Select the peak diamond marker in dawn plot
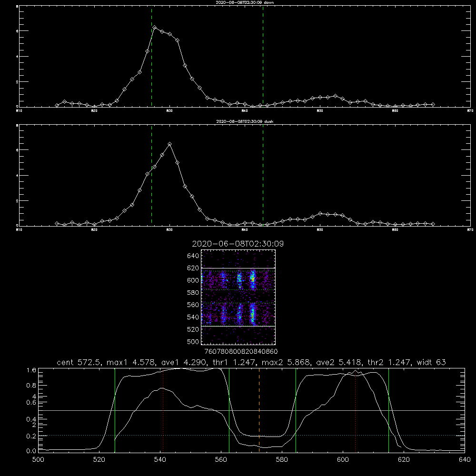Screen dimensions: 476x476 (155, 28)
